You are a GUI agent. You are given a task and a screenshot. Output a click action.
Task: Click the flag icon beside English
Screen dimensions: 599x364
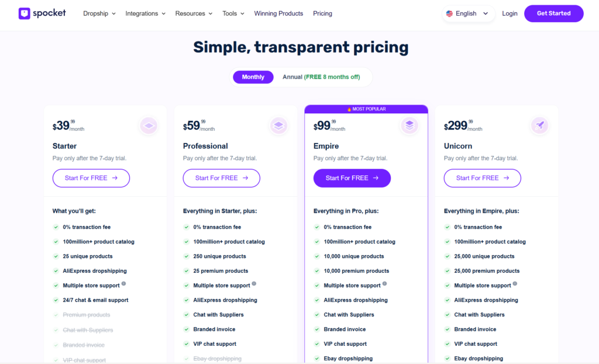[450, 13]
